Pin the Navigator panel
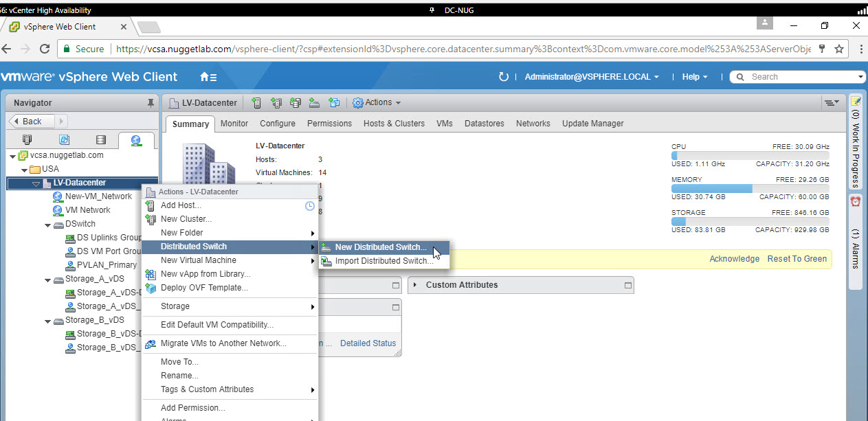 coord(151,103)
